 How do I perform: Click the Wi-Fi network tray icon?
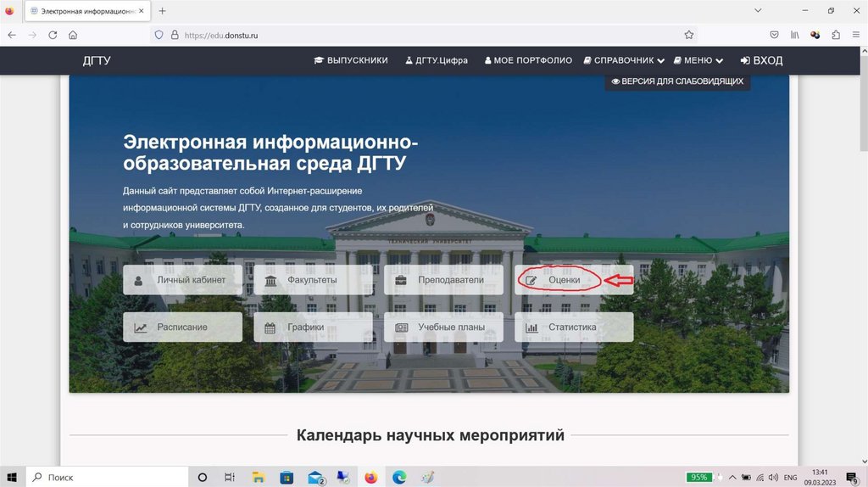coord(760,477)
